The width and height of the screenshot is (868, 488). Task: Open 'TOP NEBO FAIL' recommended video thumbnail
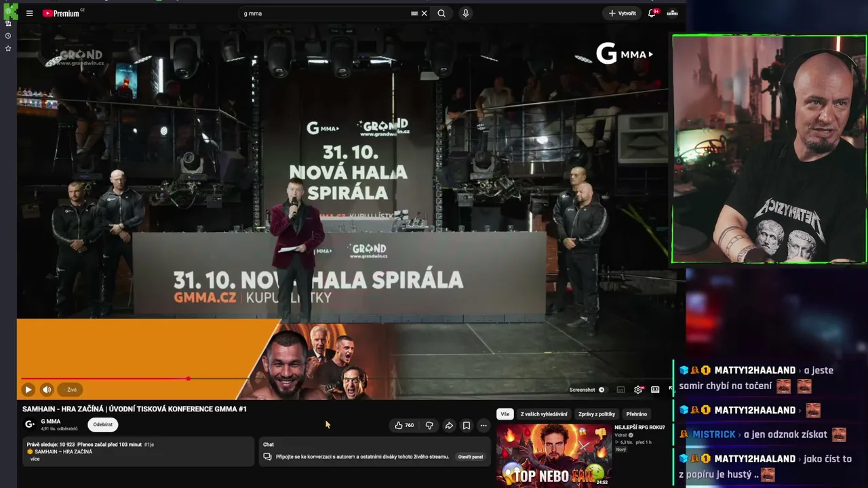(x=553, y=455)
